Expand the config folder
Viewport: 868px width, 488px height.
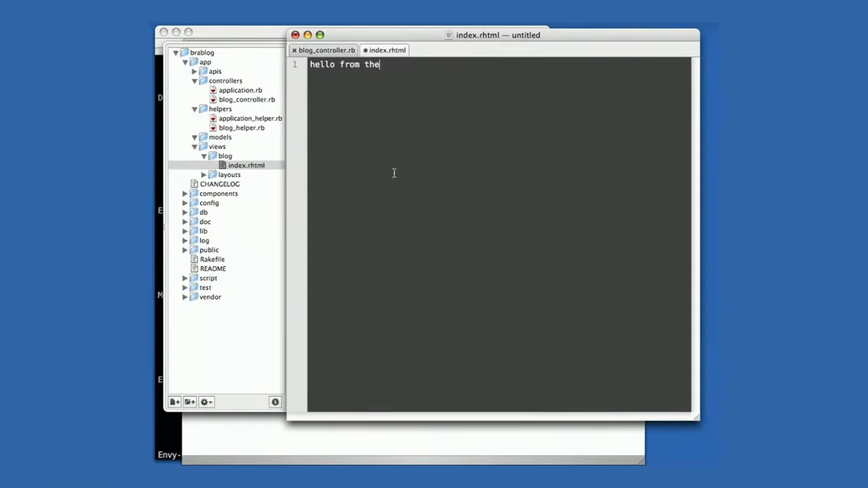185,203
